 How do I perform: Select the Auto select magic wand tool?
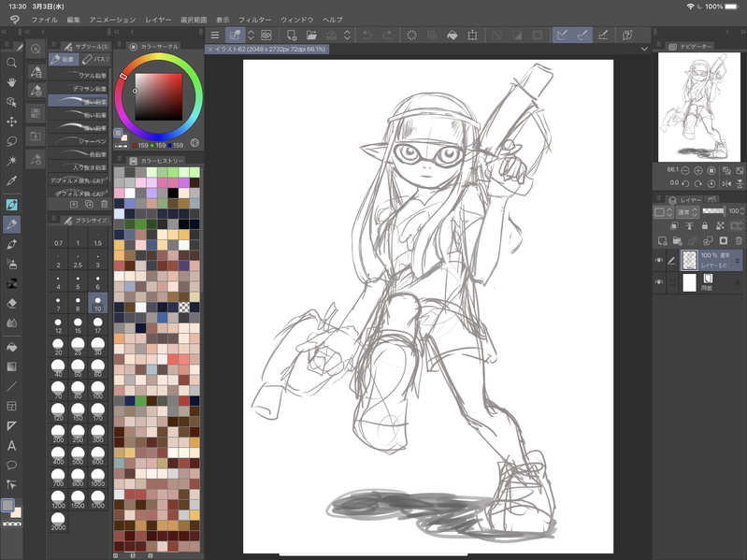pos(11,161)
